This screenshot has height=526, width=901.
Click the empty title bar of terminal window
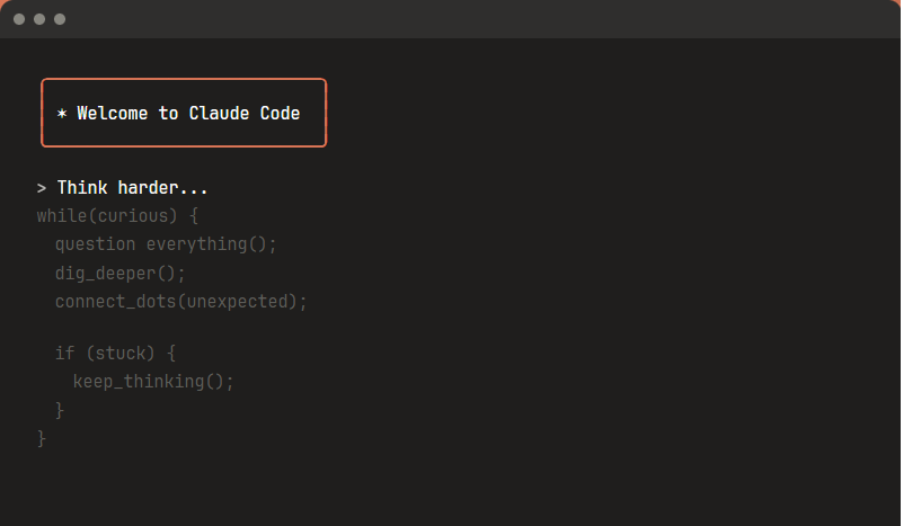450,19
